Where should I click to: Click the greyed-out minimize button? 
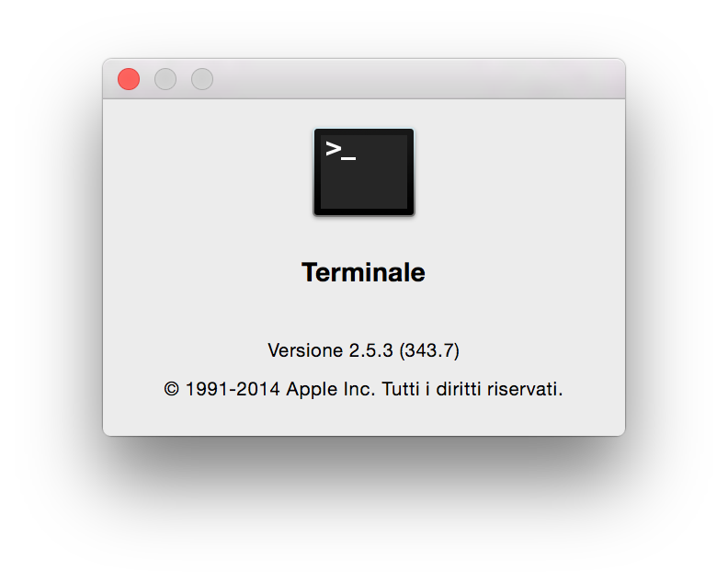click(x=165, y=79)
